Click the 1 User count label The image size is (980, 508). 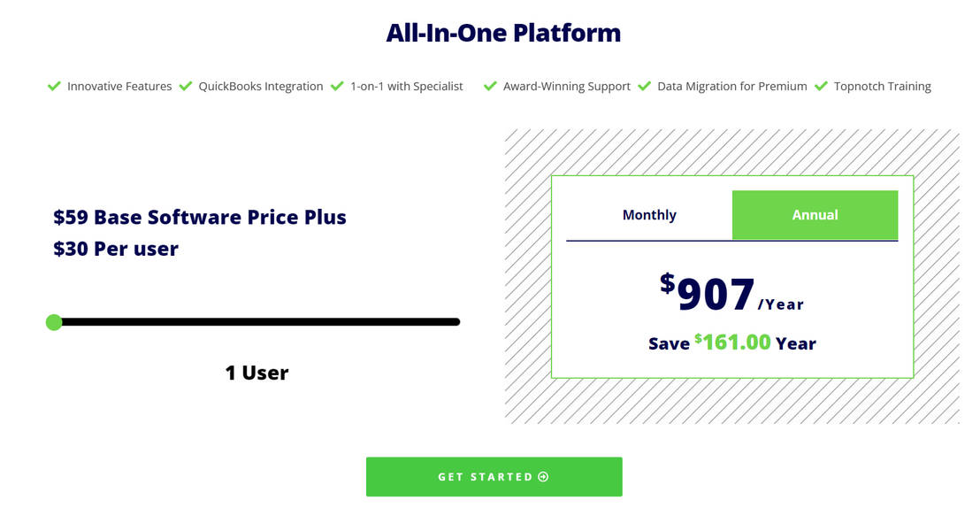pos(256,373)
